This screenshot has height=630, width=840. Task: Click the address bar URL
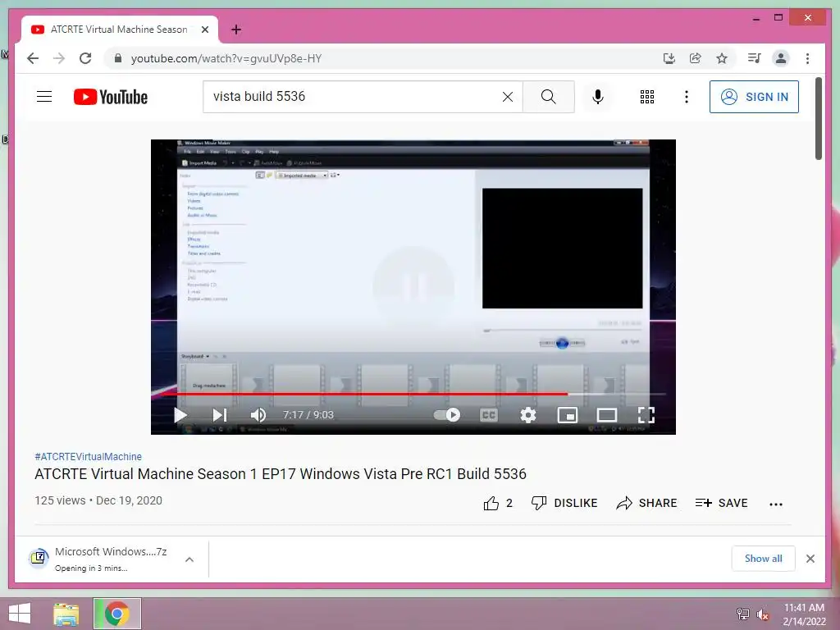(x=226, y=58)
